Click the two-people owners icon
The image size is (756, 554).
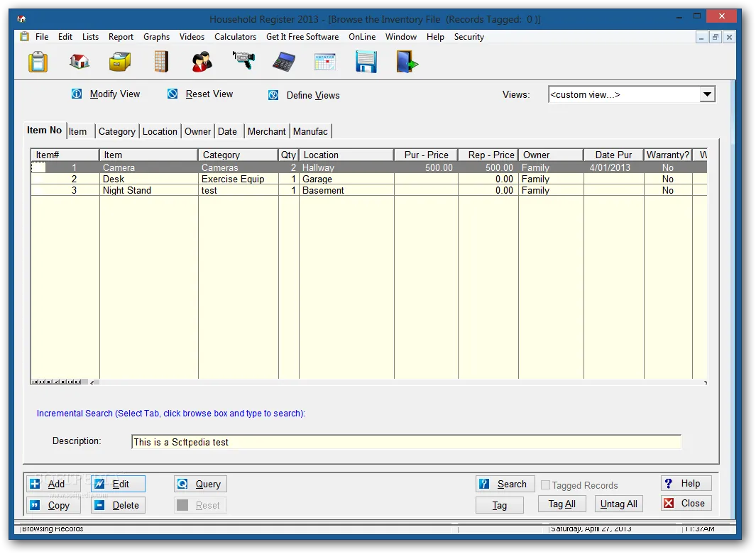(x=202, y=62)
